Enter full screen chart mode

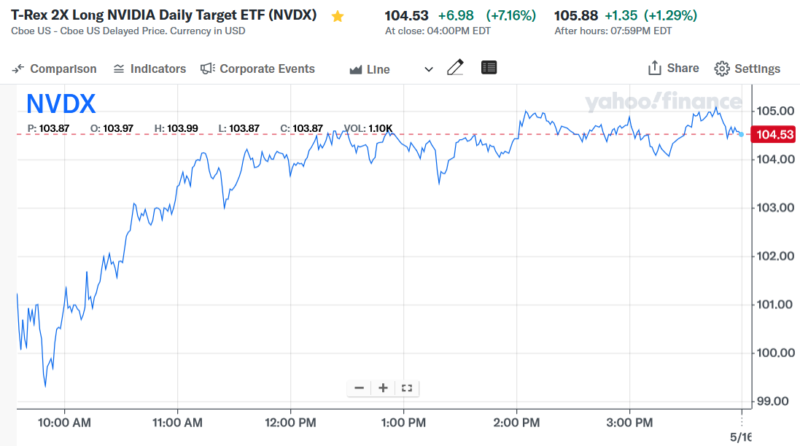[x=406, y=388]
